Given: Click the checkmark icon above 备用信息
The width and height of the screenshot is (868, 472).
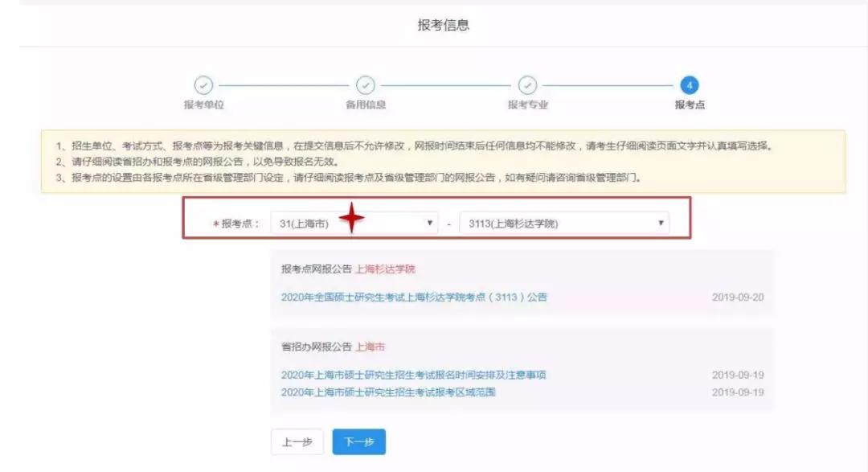Looking at the screenshot, I should 366,85.
